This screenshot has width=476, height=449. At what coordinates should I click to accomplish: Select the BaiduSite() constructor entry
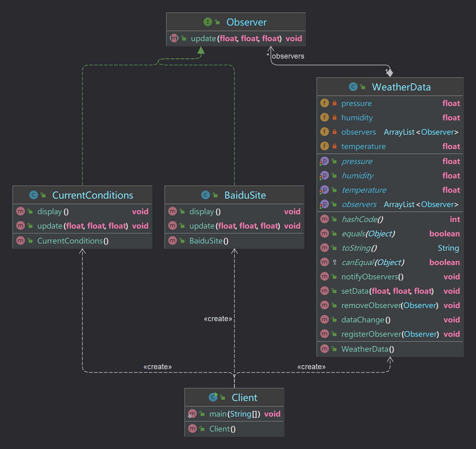(209, 241)
